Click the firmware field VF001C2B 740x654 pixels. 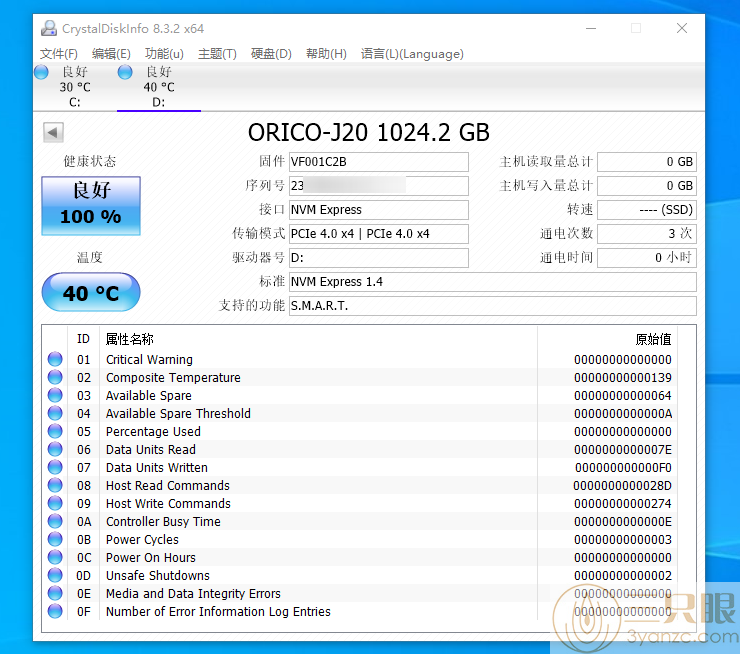point(378,162)
